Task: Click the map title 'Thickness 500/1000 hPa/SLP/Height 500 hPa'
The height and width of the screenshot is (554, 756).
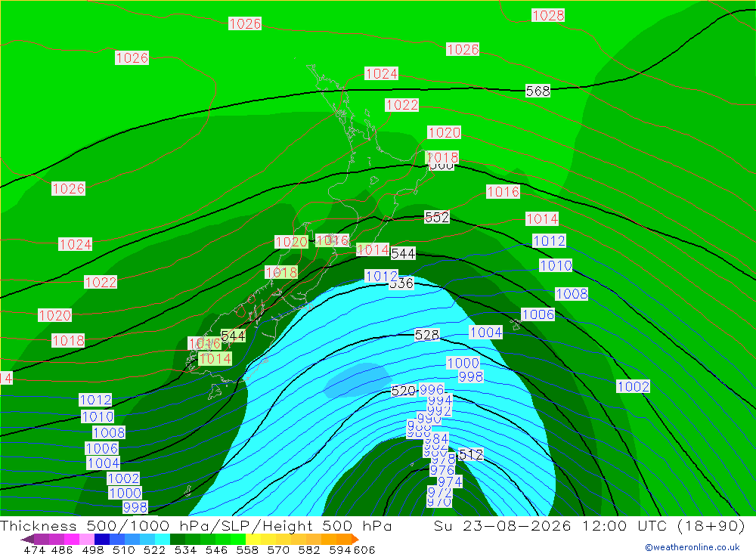Action: (x=196, y=525)
